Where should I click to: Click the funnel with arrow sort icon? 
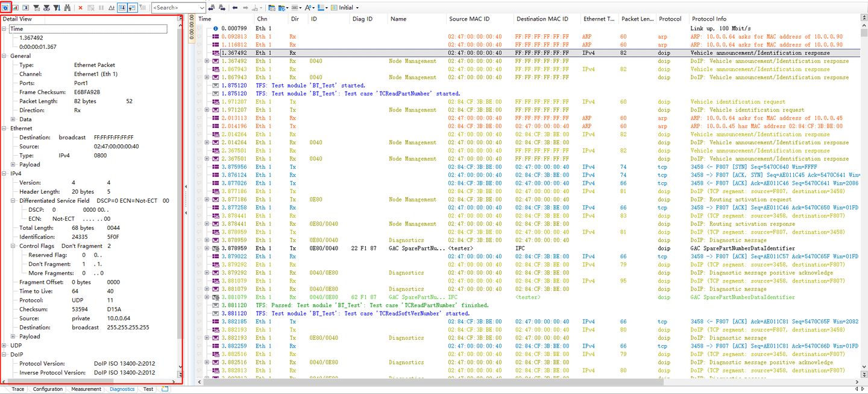pos(57,8)
